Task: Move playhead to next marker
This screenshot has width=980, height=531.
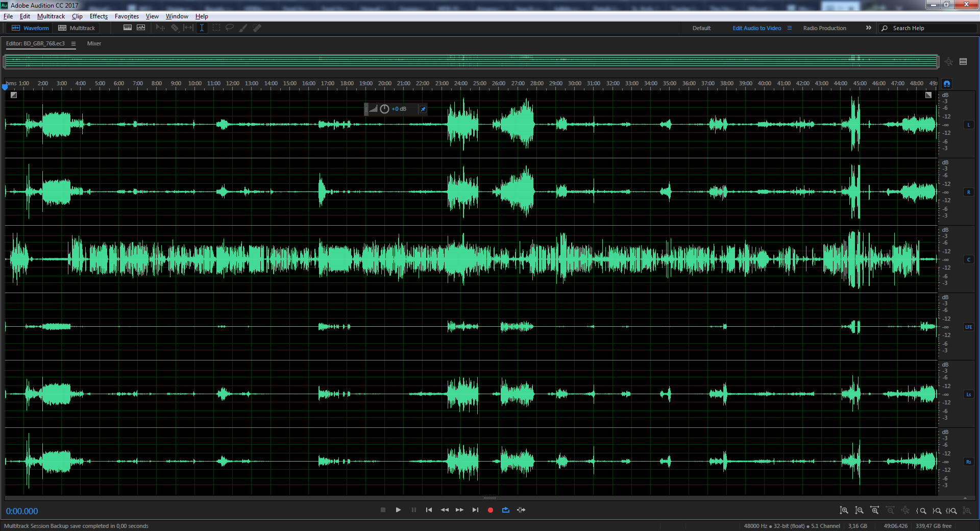Action: 475,510
